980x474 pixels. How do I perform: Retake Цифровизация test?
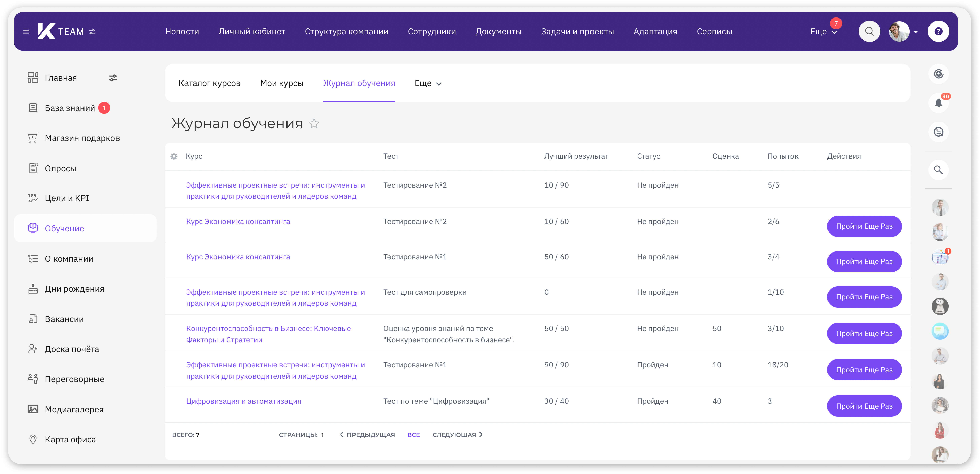(864, 406)
